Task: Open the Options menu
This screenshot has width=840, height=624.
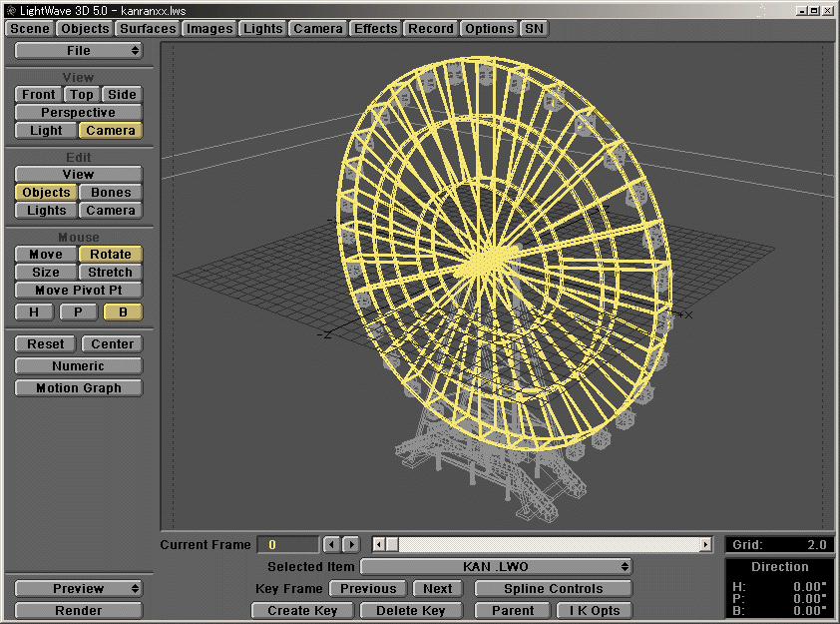Action: coord(488,28)
